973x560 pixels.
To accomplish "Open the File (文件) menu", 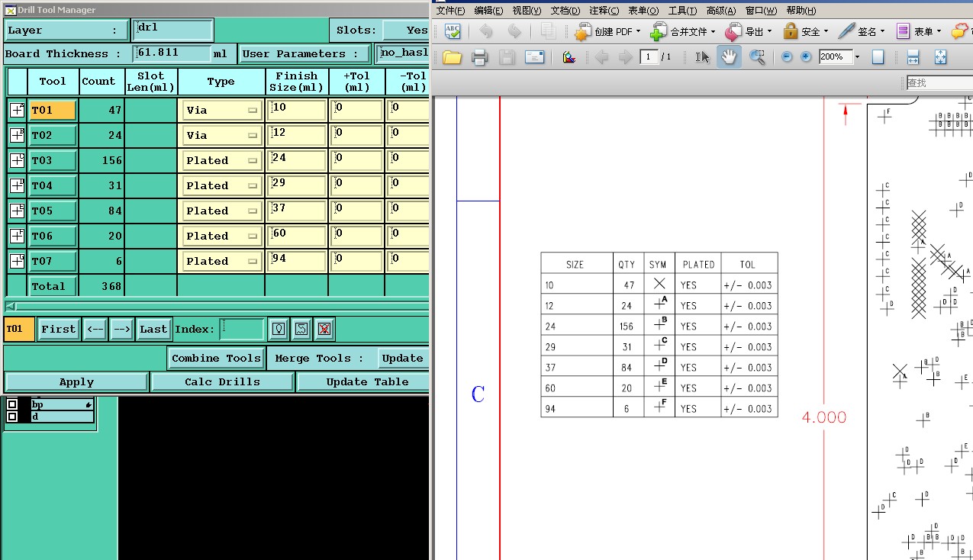I will click(450, 11).
